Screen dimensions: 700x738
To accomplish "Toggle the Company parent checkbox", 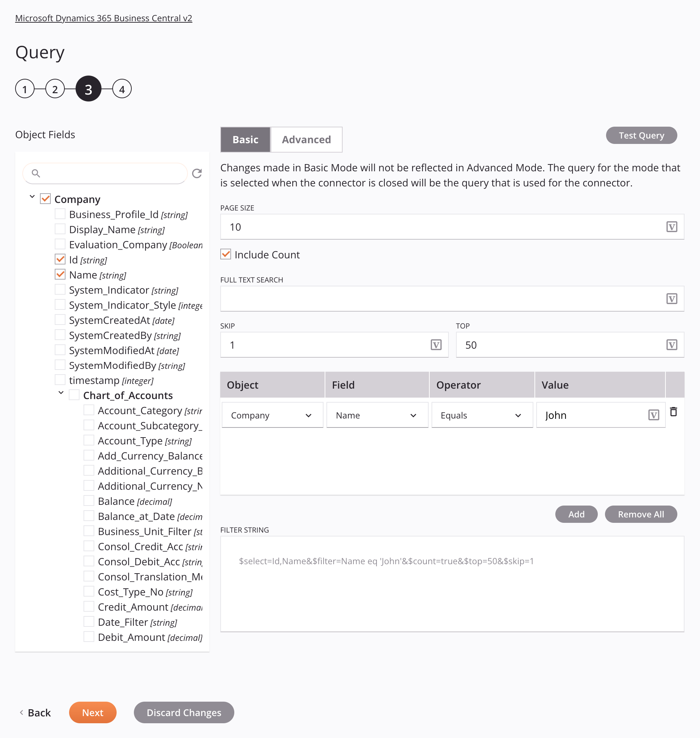I will click(45, 199).
